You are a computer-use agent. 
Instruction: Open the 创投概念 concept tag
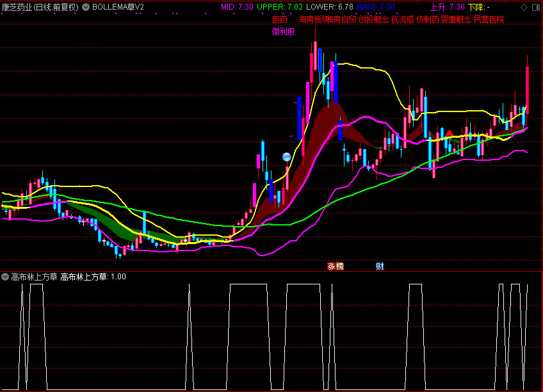[373, 19]
